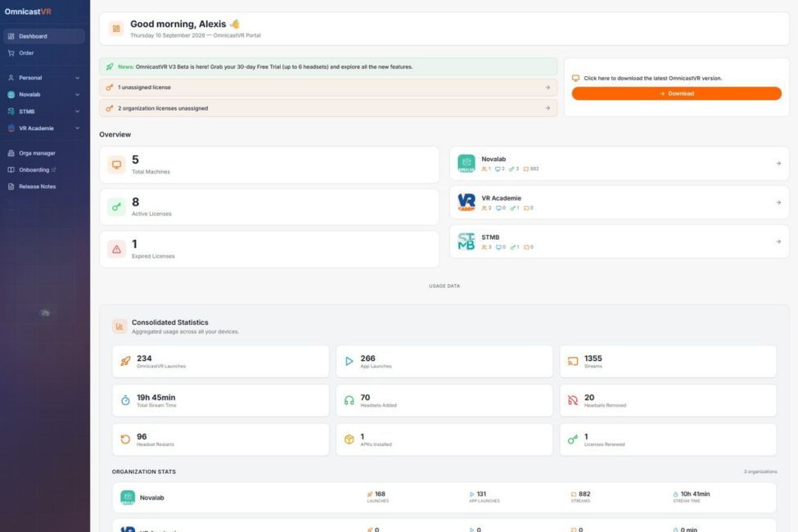Expand the Personal sidebar section chevron
The image size is (798, 532).
coord(78,78)
